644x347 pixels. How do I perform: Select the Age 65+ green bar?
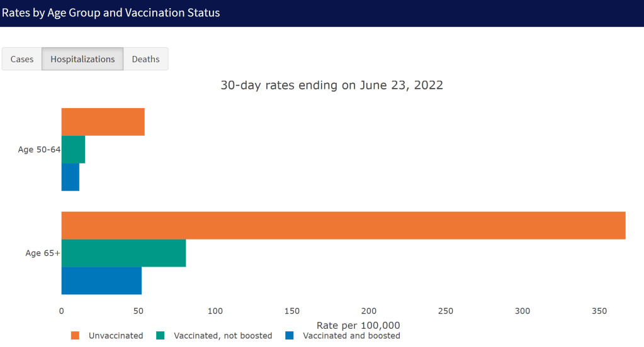123,253
